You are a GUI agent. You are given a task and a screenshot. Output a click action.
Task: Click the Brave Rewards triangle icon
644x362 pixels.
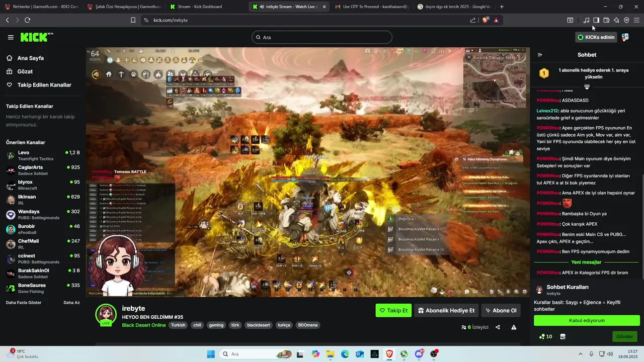pyautogui.click(x=496, y=20)
